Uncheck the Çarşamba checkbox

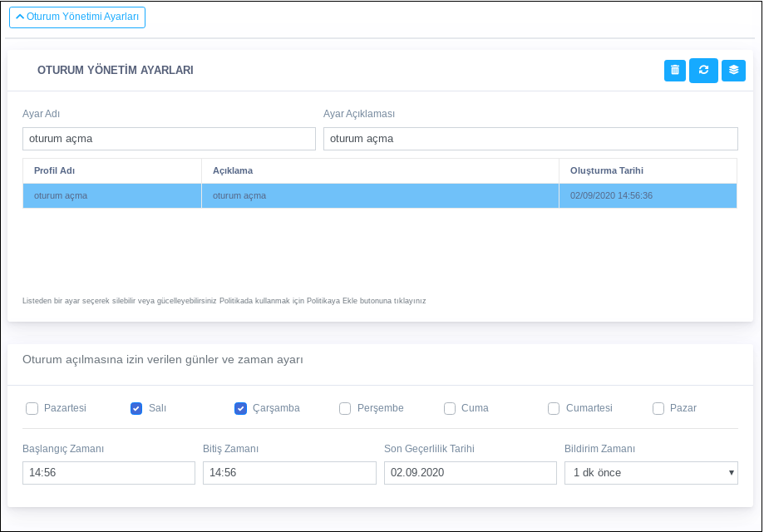coord(241,408)
